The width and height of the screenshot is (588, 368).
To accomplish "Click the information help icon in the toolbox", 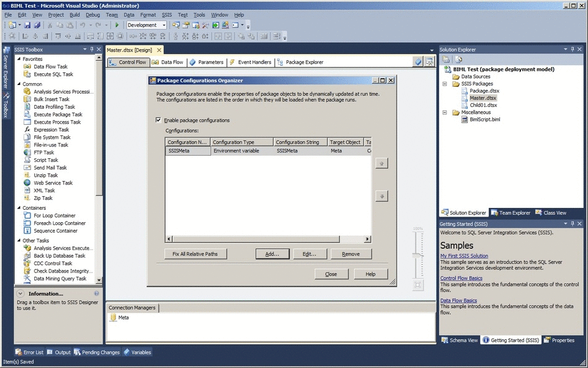I will [96, 294].
